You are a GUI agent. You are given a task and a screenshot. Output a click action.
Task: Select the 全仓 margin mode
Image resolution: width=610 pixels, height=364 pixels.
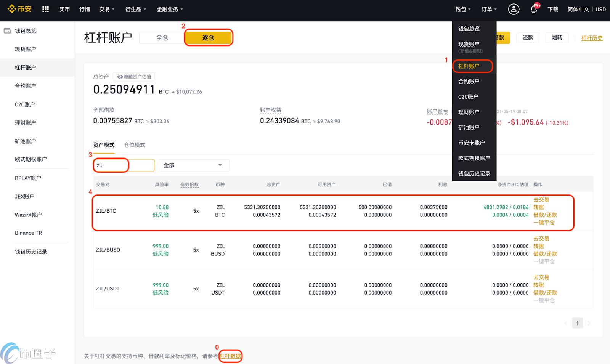[162, 37]
